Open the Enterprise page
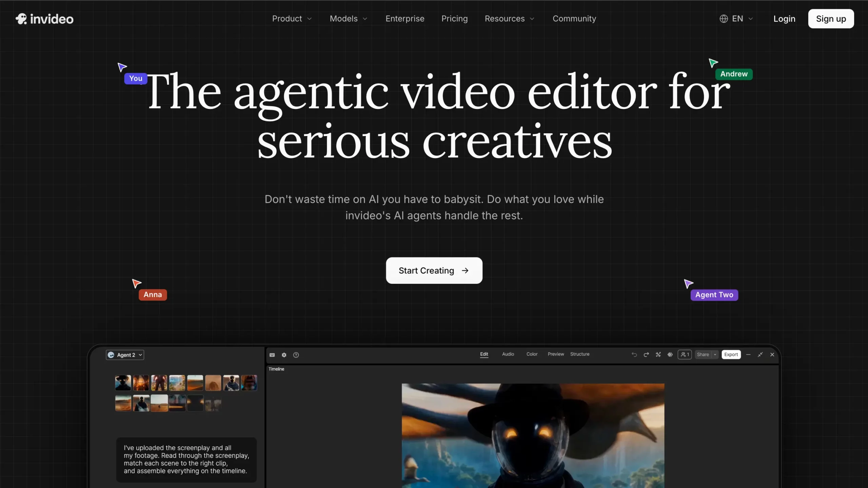Viewport: 868px width, 488px height. pyautogui.click(x=405, y=19)
